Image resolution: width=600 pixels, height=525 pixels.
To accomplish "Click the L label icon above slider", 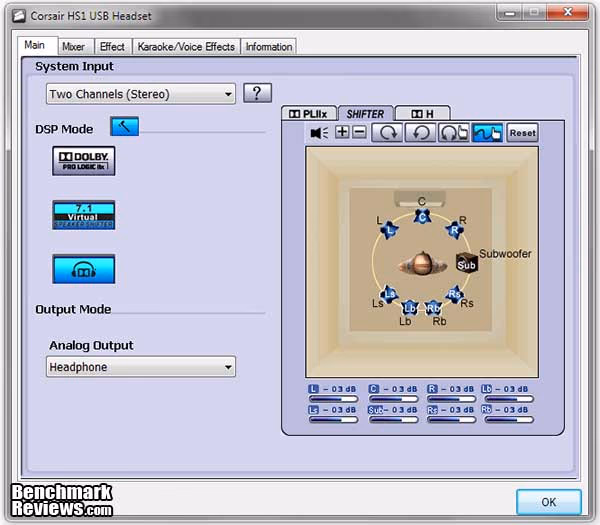I will 313,389.
